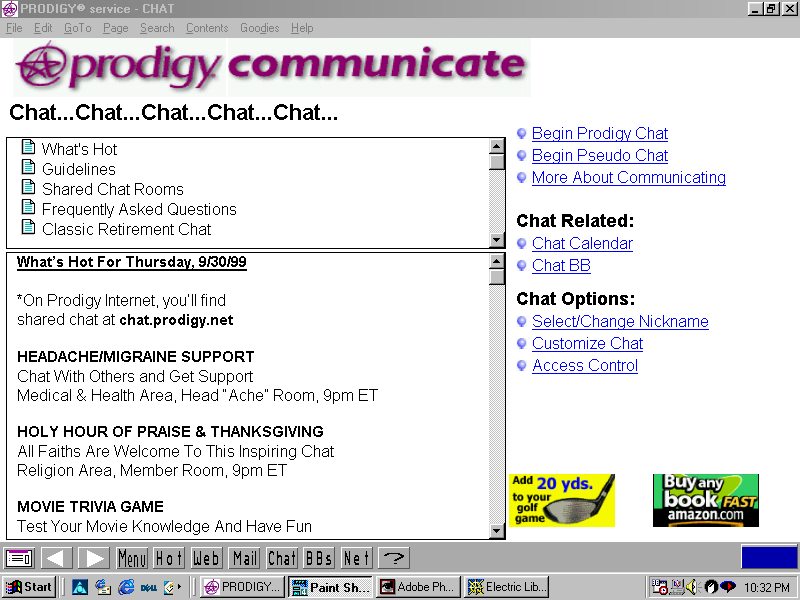
Task: Click the BBs toolbar button
Action: pyautogui.click(x=319, y=558)
